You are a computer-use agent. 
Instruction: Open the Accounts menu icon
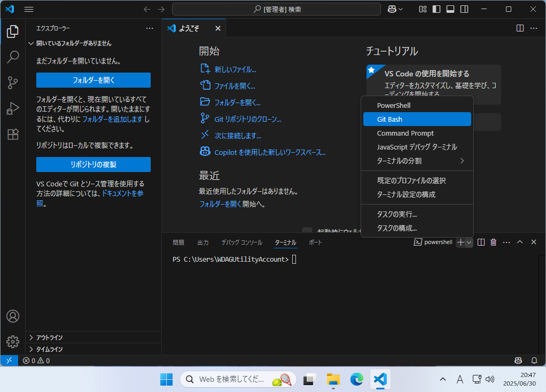click(13, 316)
